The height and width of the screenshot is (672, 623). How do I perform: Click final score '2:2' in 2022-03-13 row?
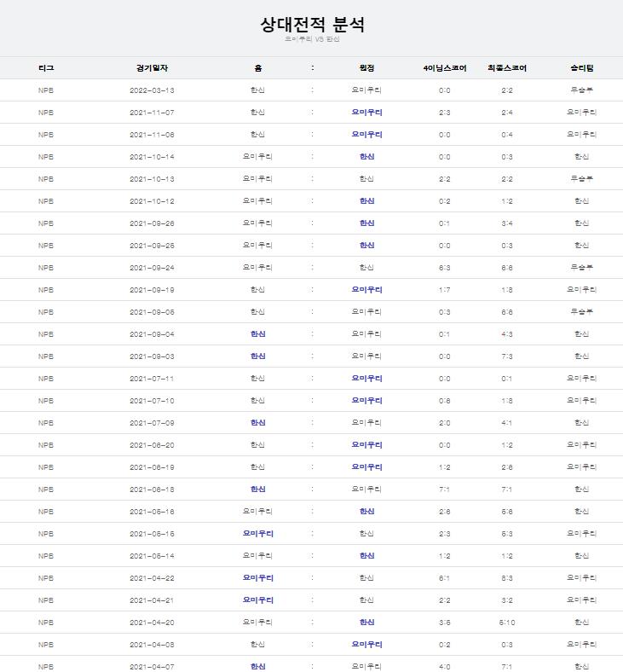pyautogui.click(x=507, y=90)
